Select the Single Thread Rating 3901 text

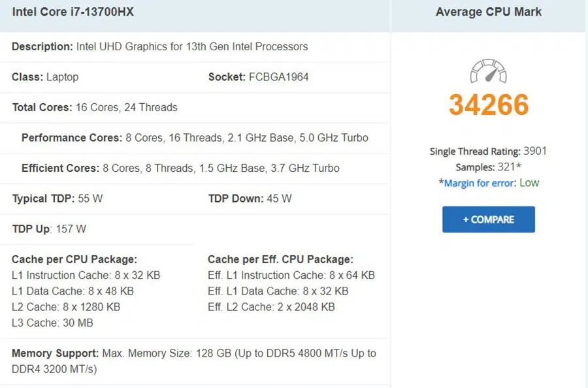click(x=488, y=152)
